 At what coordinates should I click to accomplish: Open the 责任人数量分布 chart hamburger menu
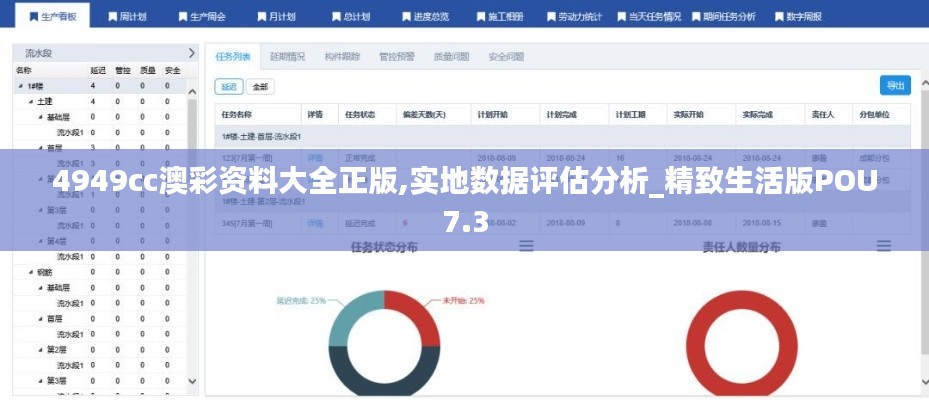tap(883, 246)
